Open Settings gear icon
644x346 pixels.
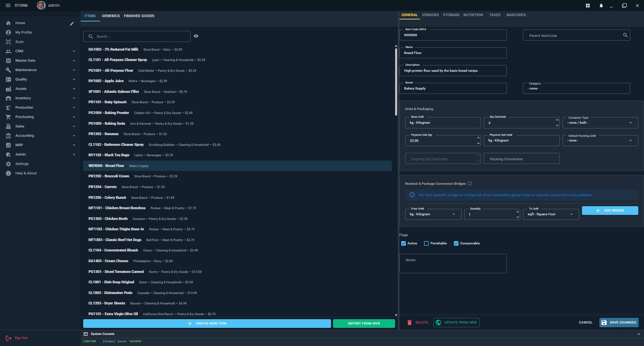8,164
